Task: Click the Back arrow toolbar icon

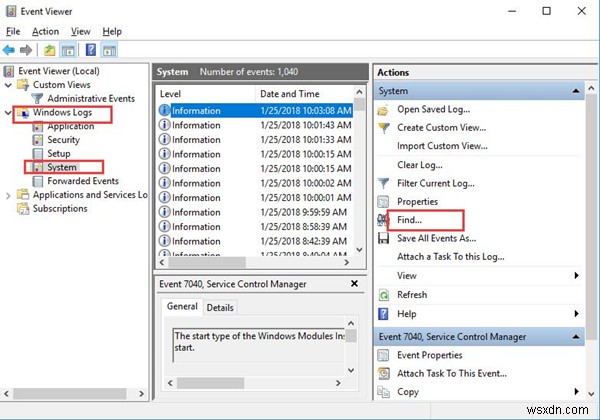Action: point(8,50)
